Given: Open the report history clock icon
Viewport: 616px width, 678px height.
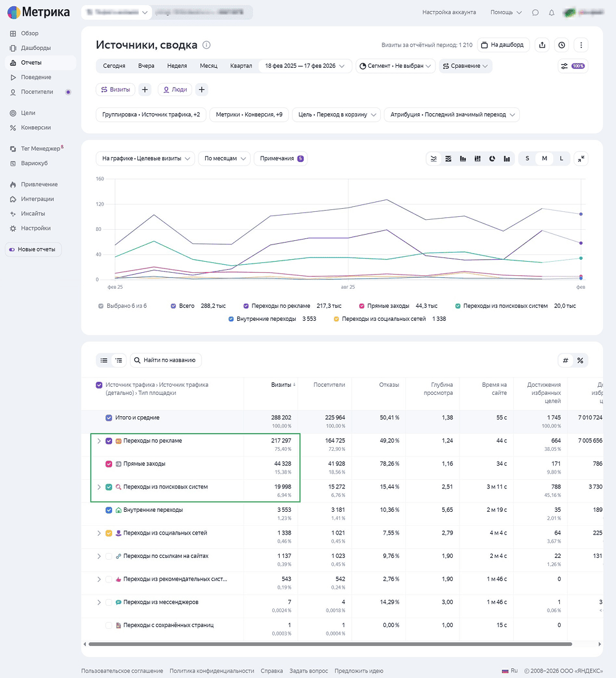Looking at the screenshot, I should tap(562, 45).
